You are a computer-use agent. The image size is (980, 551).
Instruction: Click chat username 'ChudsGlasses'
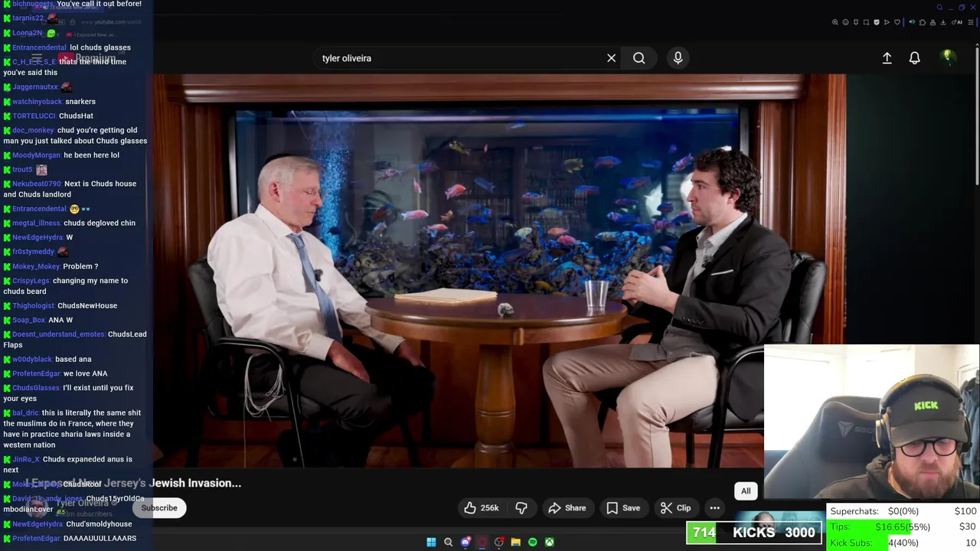point(35,388)
